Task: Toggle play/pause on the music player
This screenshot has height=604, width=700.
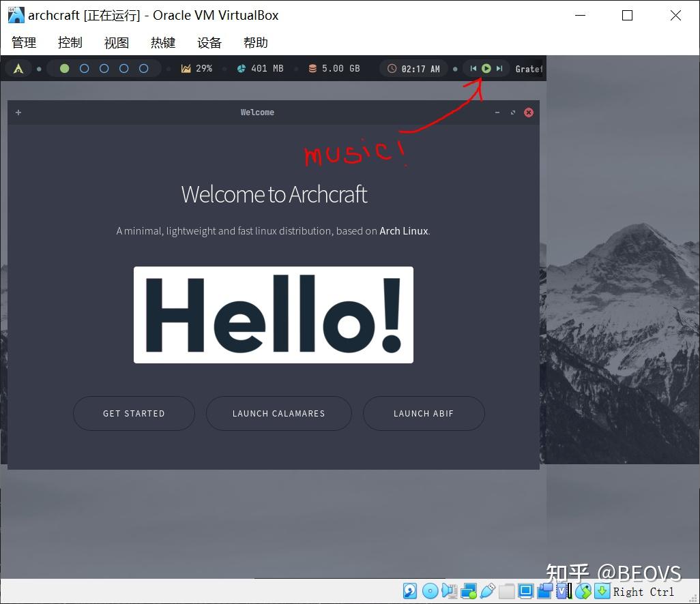Action: click(486, 68)
